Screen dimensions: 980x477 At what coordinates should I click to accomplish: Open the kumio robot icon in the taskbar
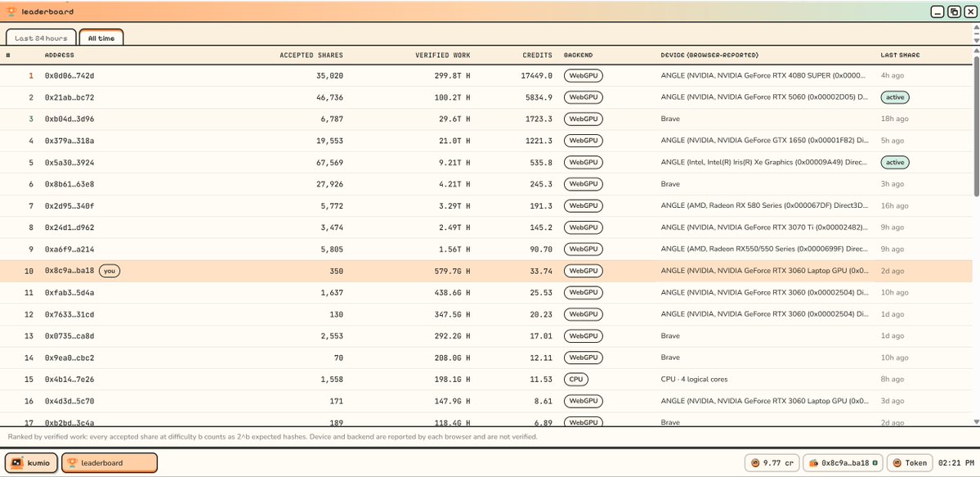coord(17,463)
